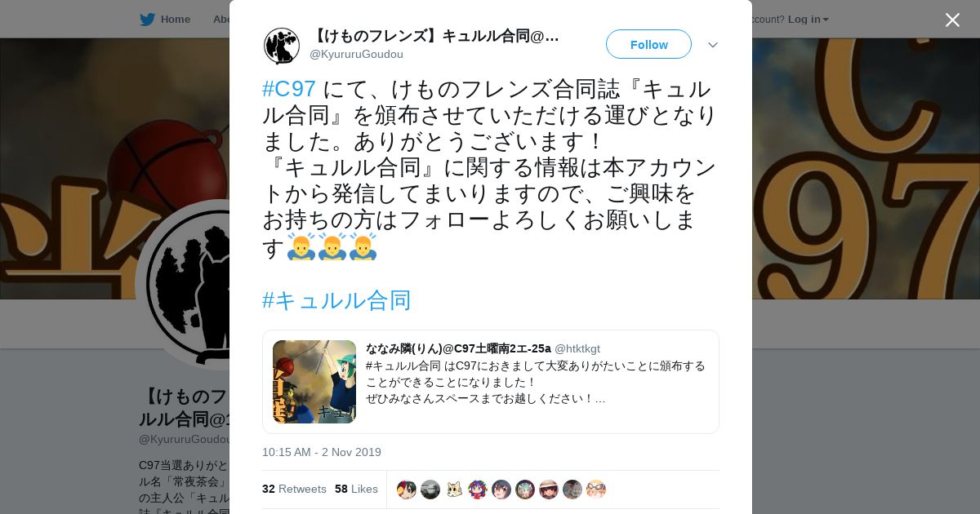Open the KyururuGoudou profile avatar in tweet header
980x514 pixels.
point(282,46)
